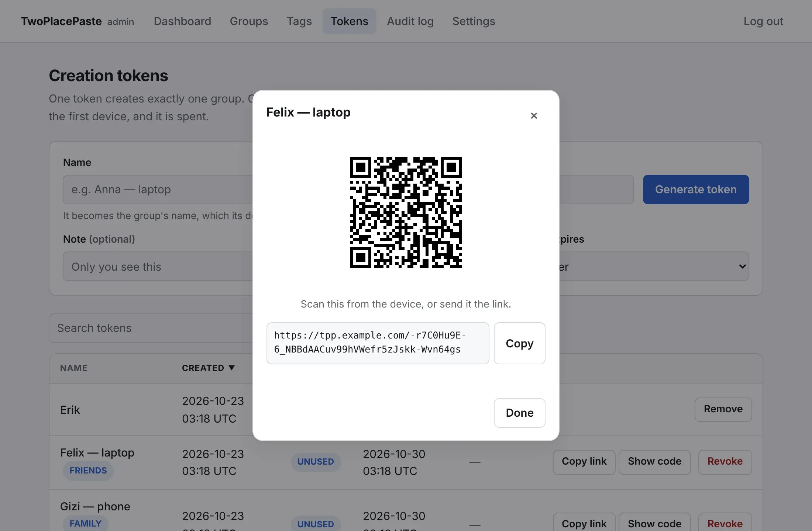Screen dimensions: 812x531
Task: Copy link for Felix — laptop
Action: pyautogui.click(x=584, y=462)
